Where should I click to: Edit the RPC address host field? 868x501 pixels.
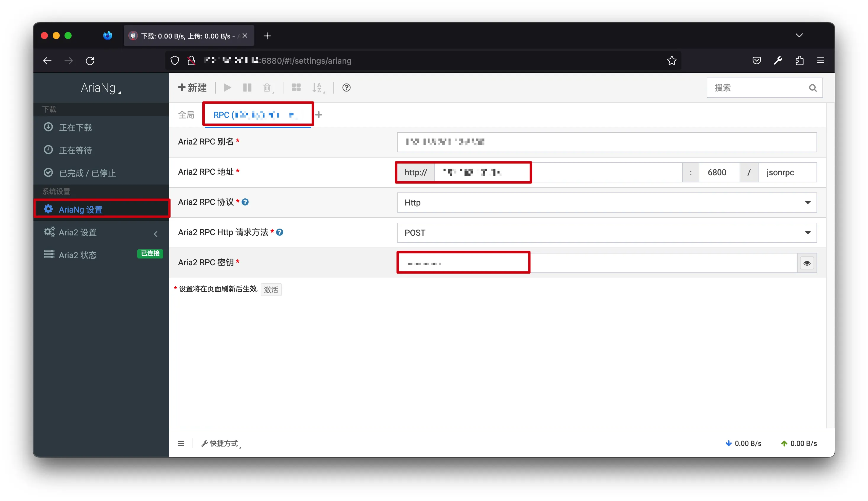[558, 172]
